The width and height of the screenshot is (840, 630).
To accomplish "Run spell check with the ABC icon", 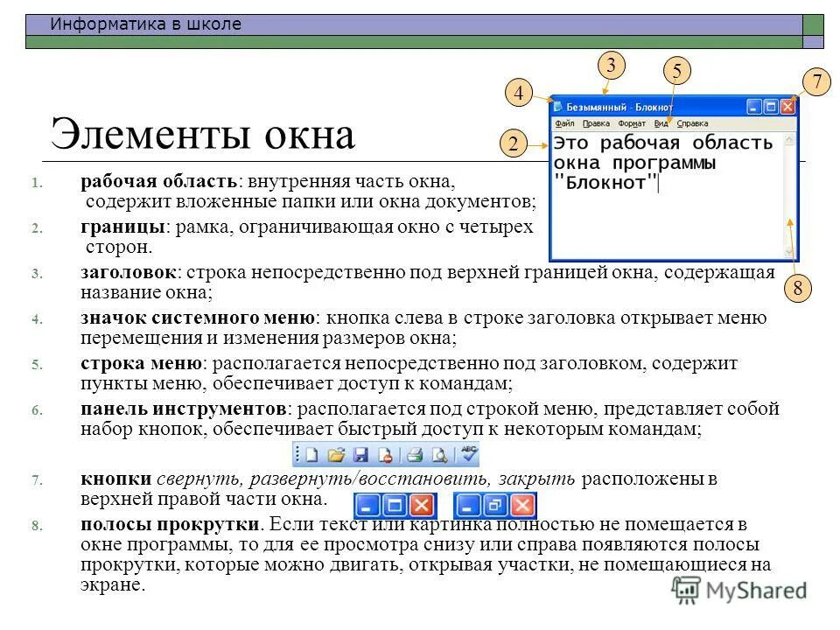I will coord(469,454).
